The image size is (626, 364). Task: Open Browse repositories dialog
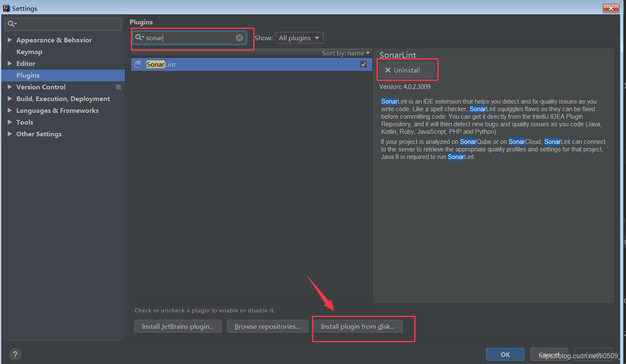pyautogui.click(x=268, y=326)
